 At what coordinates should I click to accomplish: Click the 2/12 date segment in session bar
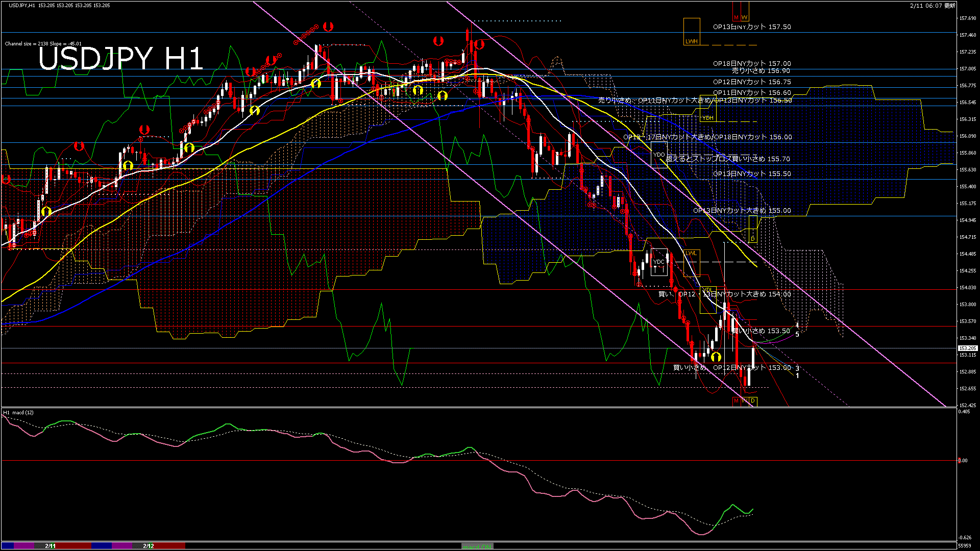(x=148, y=546)
